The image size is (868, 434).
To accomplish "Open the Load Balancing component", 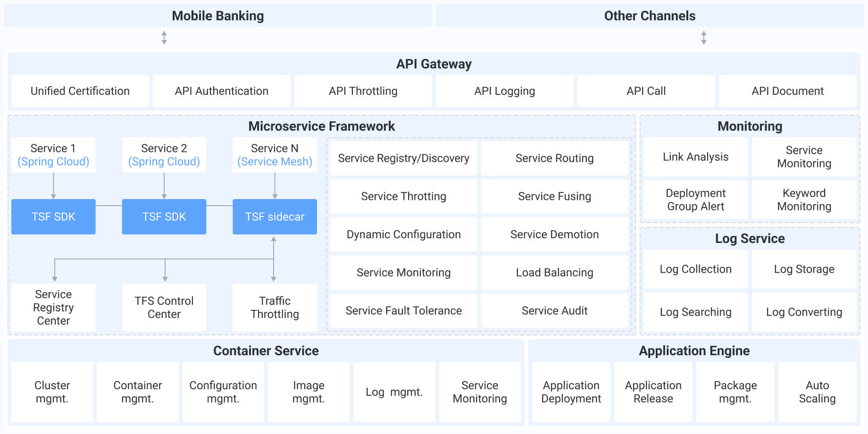I will pos(555,272).
